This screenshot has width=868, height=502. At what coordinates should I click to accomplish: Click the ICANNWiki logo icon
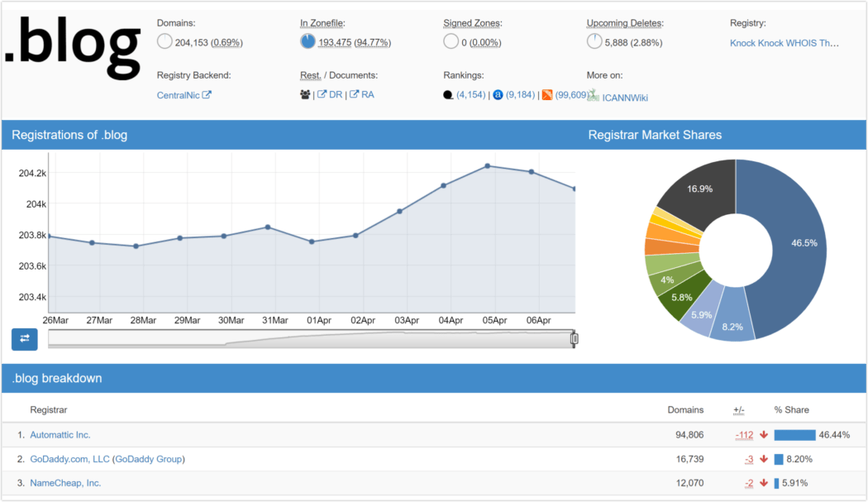pos(594,95)
